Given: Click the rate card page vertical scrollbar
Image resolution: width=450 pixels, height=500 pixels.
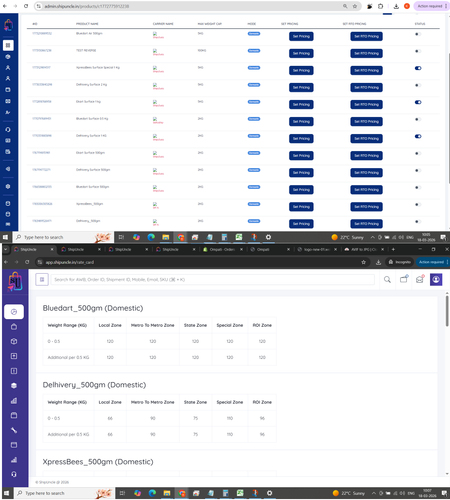Looking at the screenshot, I should click(x=447, y=311).
